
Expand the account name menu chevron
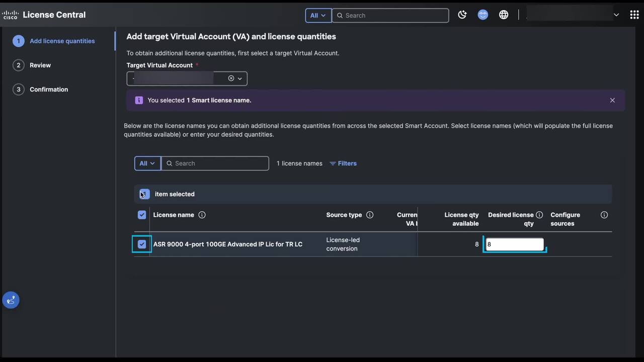pos(616,15)
